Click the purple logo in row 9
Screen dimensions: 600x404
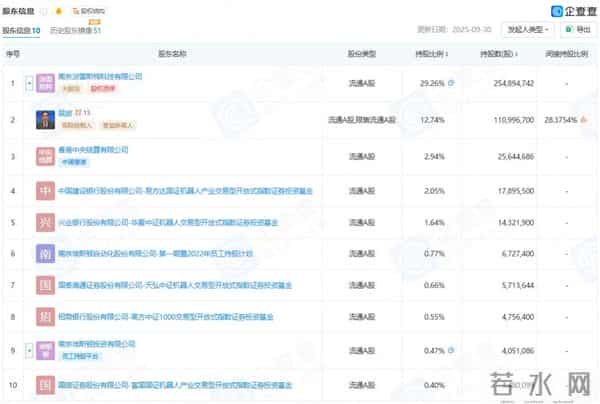[x=45, y=350]
